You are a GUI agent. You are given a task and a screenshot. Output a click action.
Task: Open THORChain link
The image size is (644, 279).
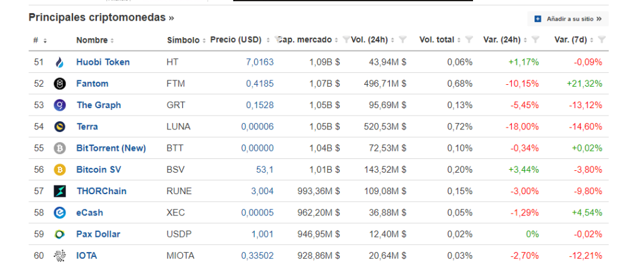pos(101,191)
